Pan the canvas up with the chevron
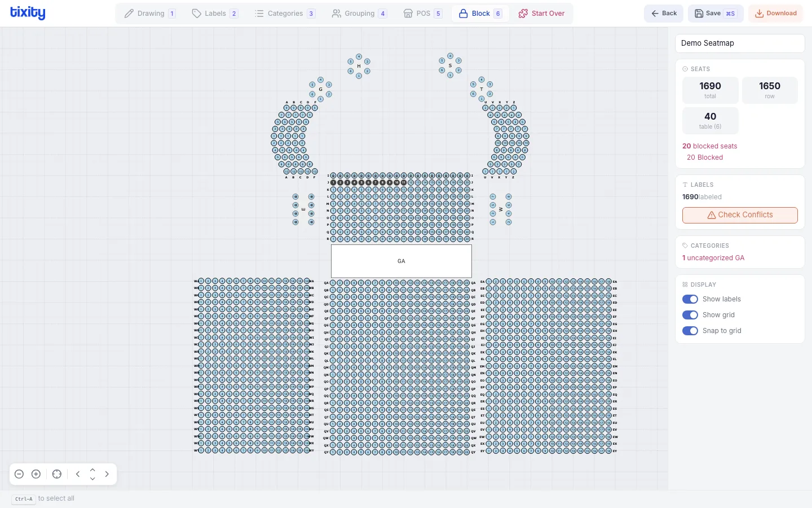The width and height of the screenshot is (812, 508). (92, 470)
